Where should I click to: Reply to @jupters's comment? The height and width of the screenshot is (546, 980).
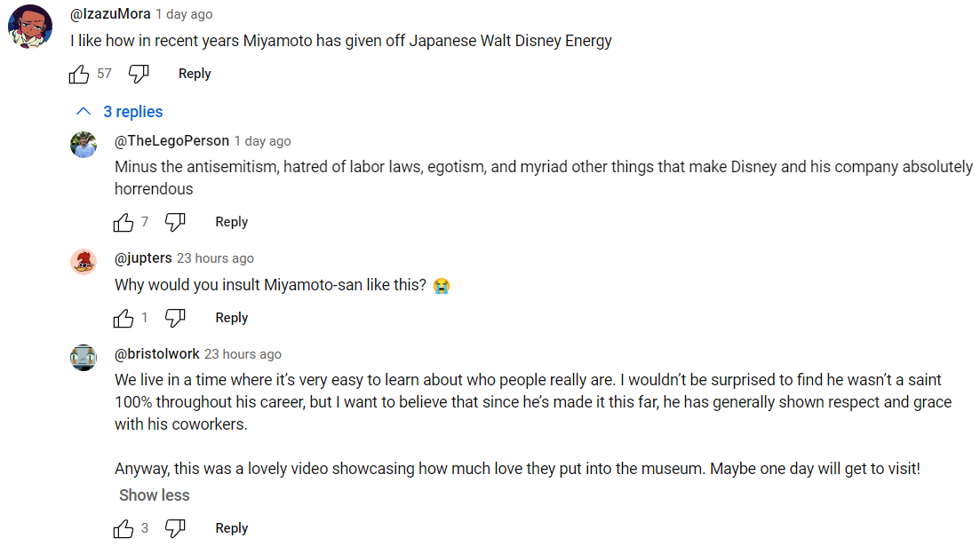point(231,317)
